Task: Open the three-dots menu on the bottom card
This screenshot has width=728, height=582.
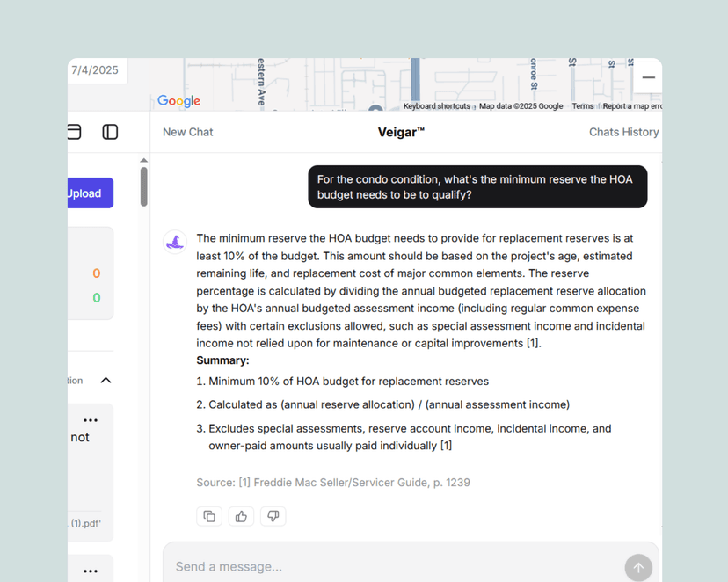Action: click(x=90, y=571)
